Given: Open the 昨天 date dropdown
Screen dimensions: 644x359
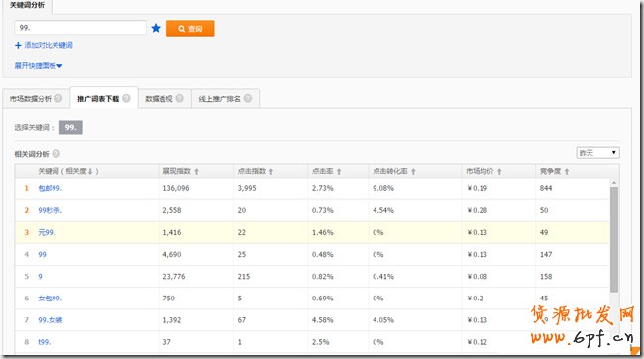Looking at the screenshot, I should tap(597, 153).
